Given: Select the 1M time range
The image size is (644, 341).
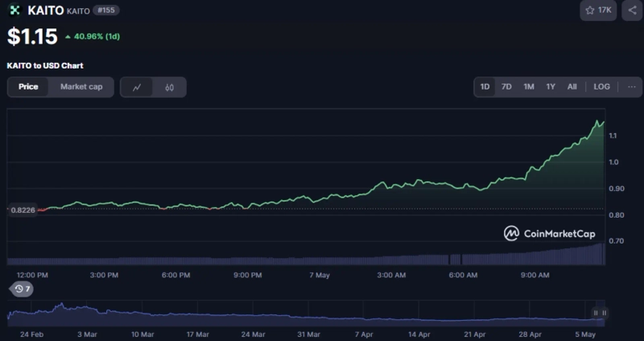Looking at the screenshot, I should point(529,86).
